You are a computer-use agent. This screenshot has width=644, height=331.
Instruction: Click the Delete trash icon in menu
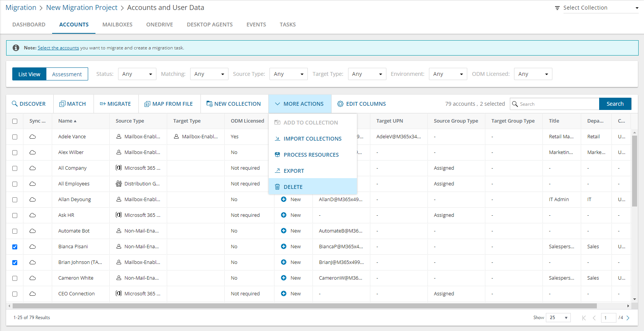[x=277, y=187]
